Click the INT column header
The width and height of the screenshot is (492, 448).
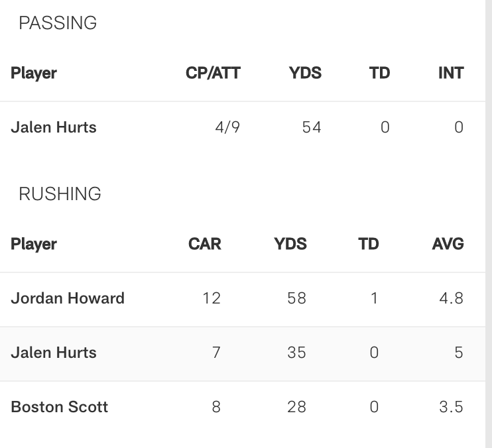click(x=451, y=73)
